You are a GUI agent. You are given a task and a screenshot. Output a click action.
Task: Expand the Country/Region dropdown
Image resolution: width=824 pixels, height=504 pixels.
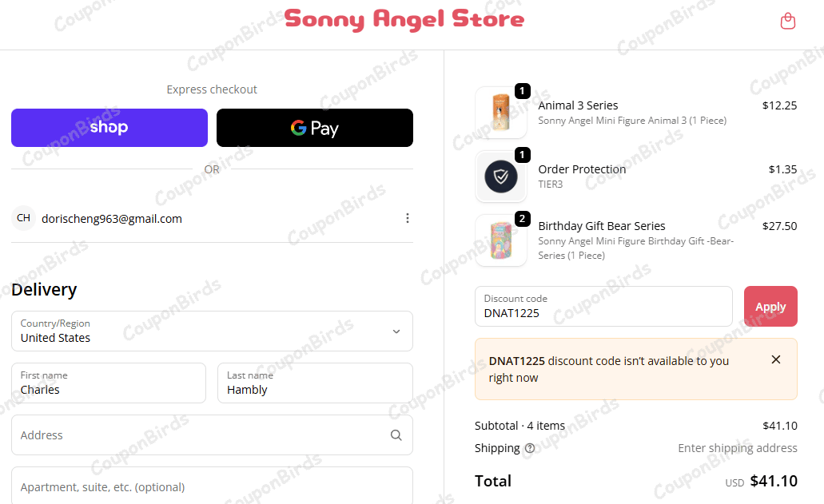[x=213, y=331]
